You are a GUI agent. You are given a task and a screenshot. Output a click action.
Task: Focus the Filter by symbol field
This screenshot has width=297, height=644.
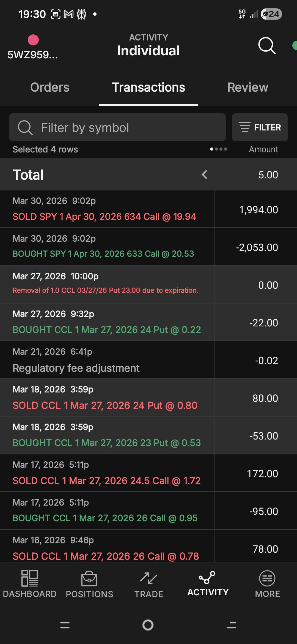coord(118,127)
